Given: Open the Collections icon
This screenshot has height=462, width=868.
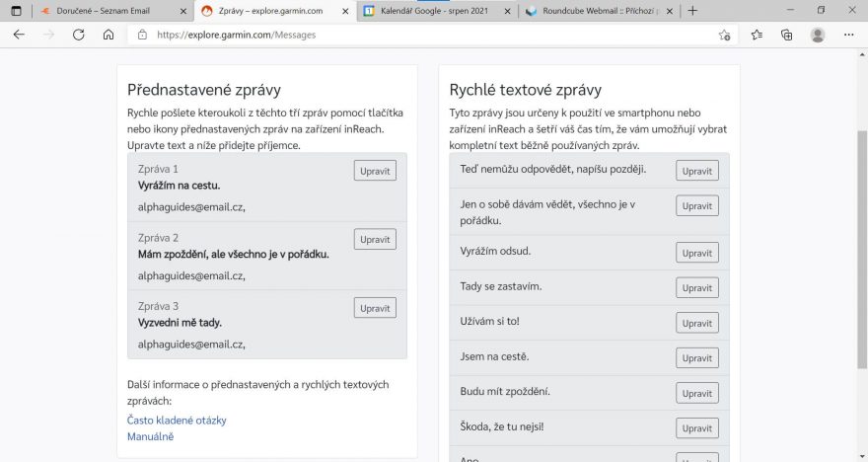Looking at the screenshot, I should pyautogui.click(x=787, y=35).
